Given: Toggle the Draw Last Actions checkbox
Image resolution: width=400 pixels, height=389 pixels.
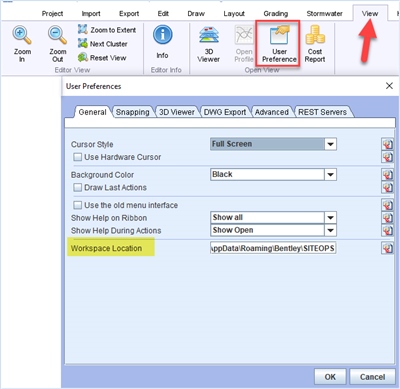Looking at the screenshot, I should pos(77,187).
